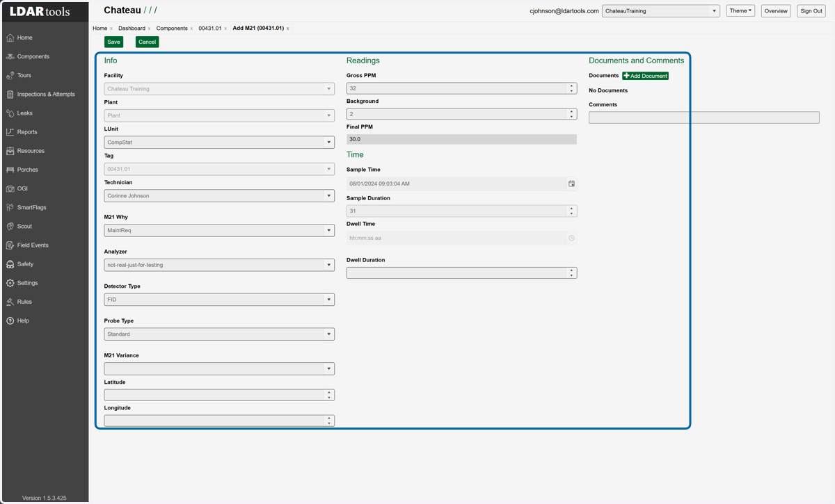Open the Technician Corinne Johnson dropdown

coord(219,195)
